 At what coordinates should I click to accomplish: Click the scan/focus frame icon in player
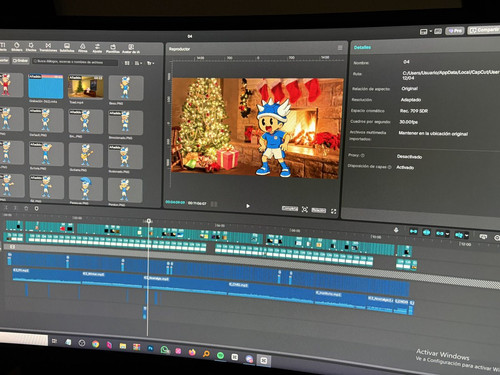(305, 209)
